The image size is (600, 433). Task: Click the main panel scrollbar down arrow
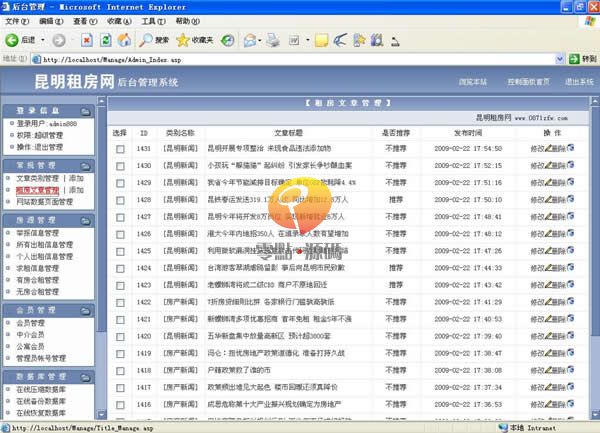coord(595,414)
